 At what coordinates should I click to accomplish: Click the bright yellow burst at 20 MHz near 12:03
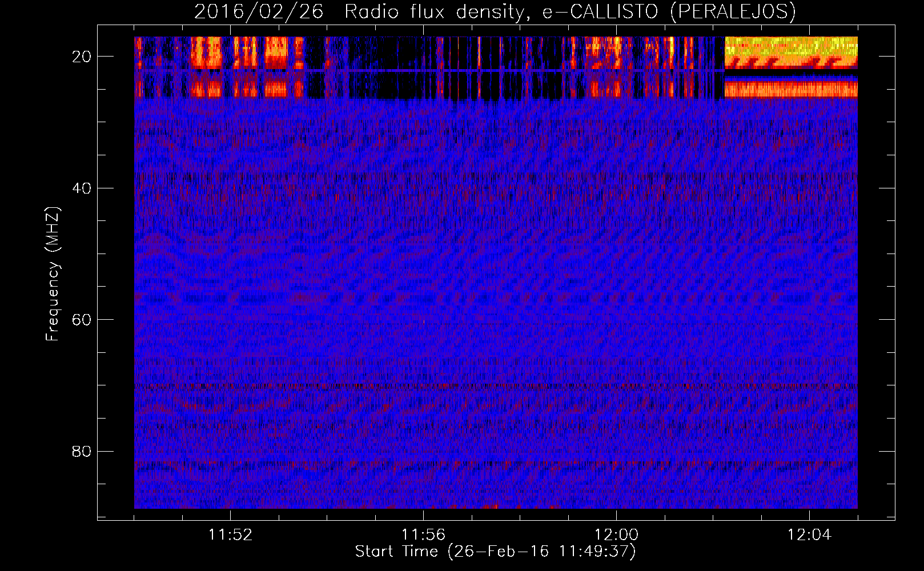791,52
